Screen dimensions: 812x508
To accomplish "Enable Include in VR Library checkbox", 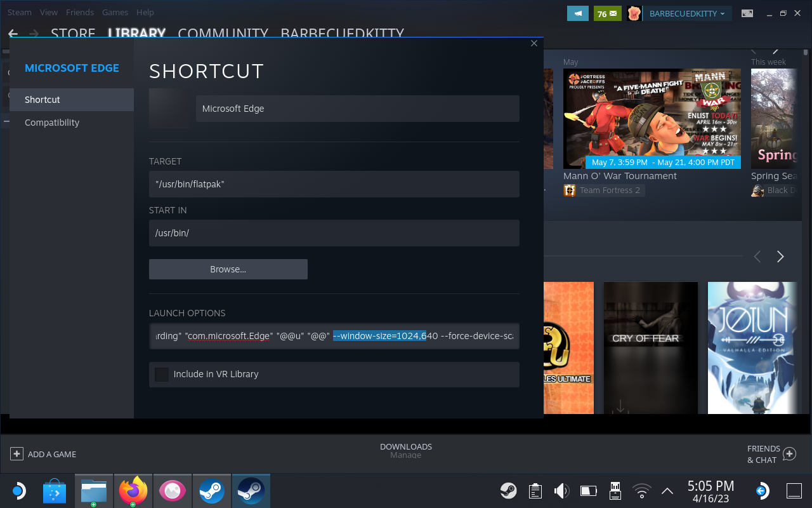I will click(x=162, y=374).
